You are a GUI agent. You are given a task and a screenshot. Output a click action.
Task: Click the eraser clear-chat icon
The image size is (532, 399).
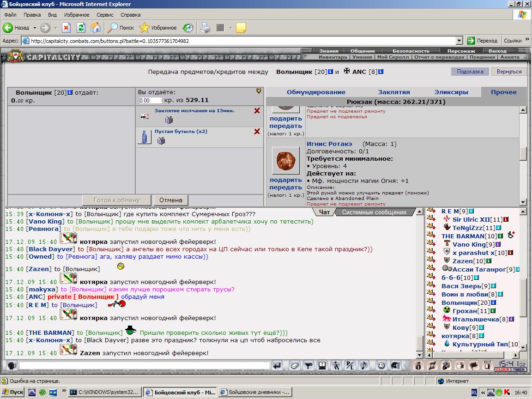pos(295,366)
